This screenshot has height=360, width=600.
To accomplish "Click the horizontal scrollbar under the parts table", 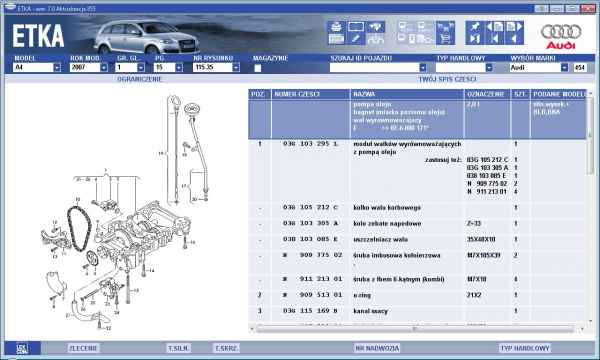I will click(x=416, y=329).
